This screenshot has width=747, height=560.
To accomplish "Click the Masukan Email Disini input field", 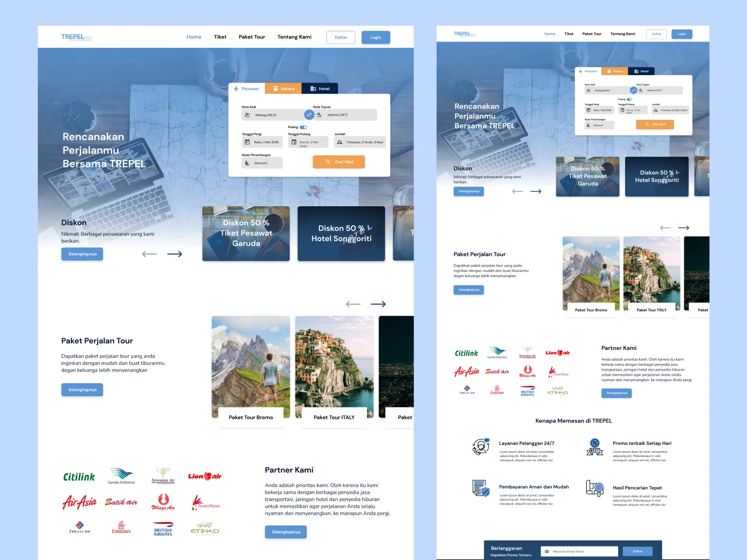I will click(579, 551).
